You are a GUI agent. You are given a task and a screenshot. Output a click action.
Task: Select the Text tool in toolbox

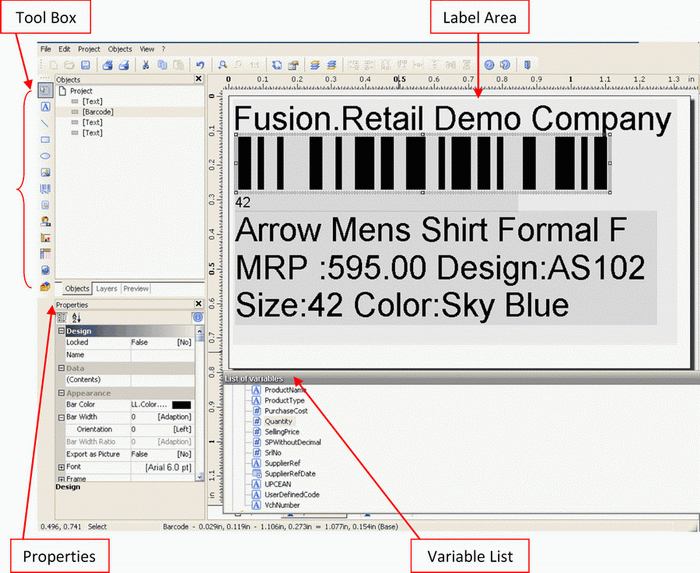pyautogui.click(x=46, y=107)
